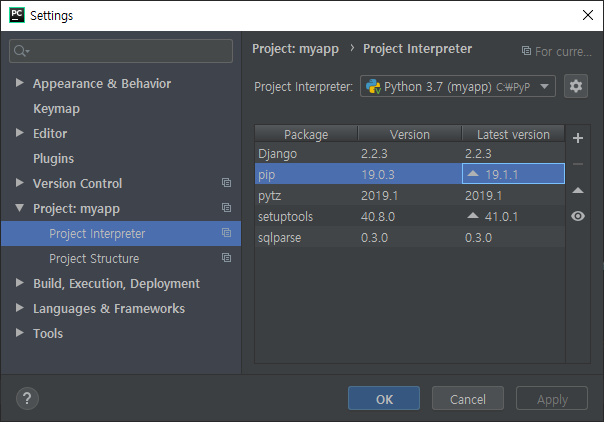Click the help question mark button
Screen dimensions: 604x422
[27, 398]
